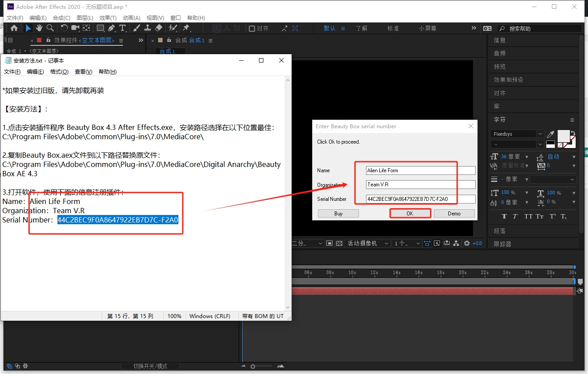Apply Small Caps text style

click(540, 216)
